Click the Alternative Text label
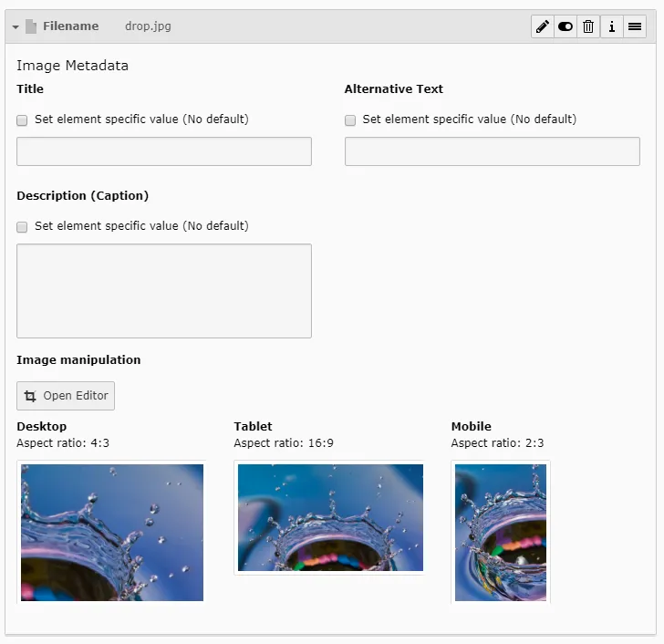This screenshot has width=664, height=644. pos(394,88)
